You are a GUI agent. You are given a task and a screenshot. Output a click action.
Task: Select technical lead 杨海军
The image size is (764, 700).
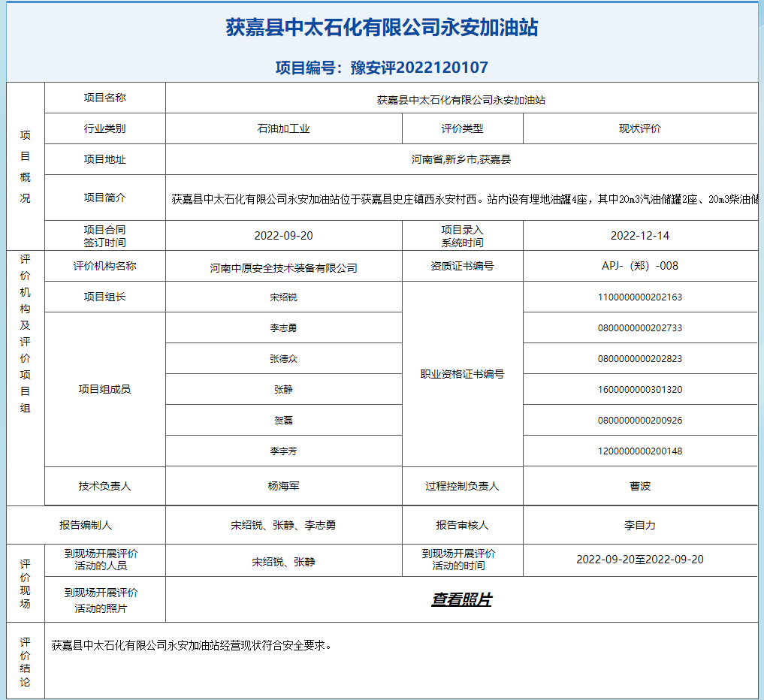point(283,486)
